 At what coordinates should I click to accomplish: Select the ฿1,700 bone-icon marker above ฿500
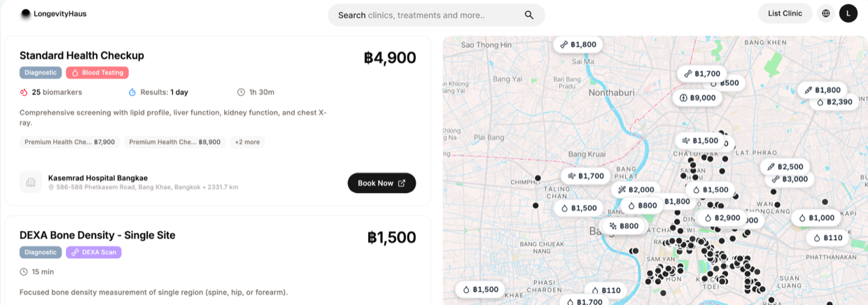[702, 73]
